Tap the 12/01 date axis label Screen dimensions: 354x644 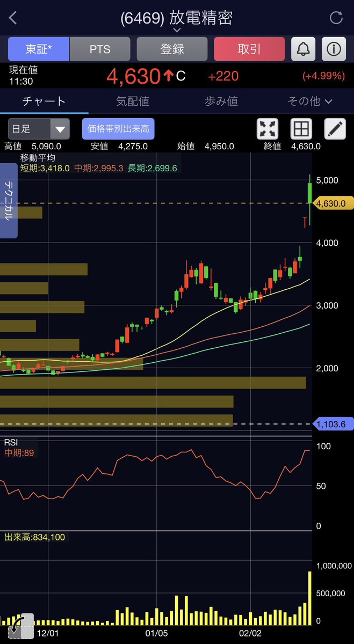pos(47,633)
